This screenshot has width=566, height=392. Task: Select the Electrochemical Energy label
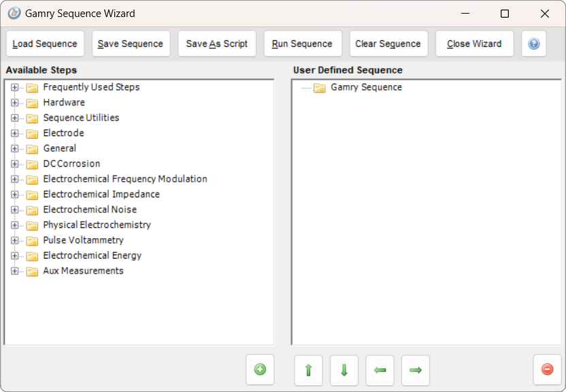(93, 256)
